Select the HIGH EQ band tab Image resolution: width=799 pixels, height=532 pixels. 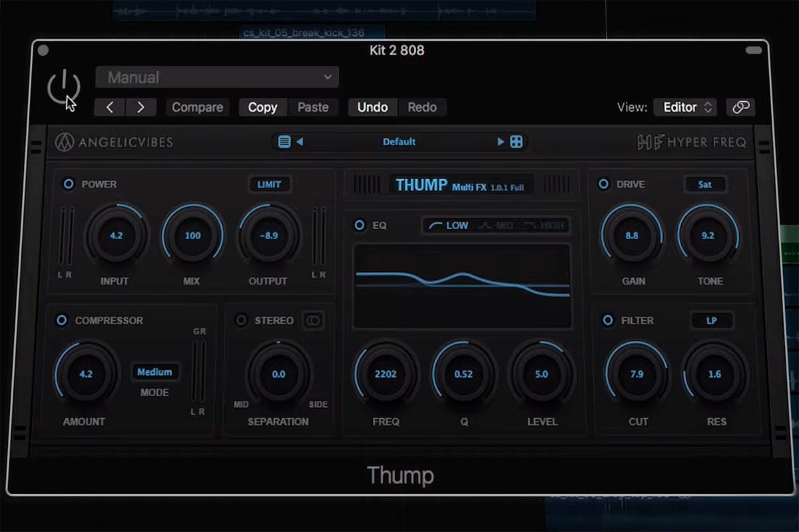point(544,226)
